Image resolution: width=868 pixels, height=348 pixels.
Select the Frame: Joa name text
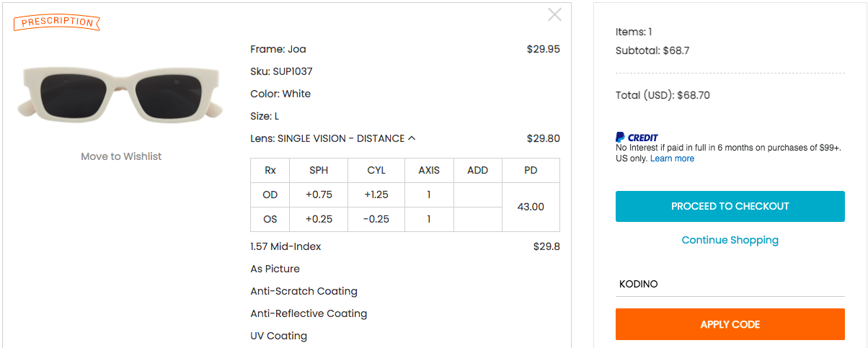point(278,49)
